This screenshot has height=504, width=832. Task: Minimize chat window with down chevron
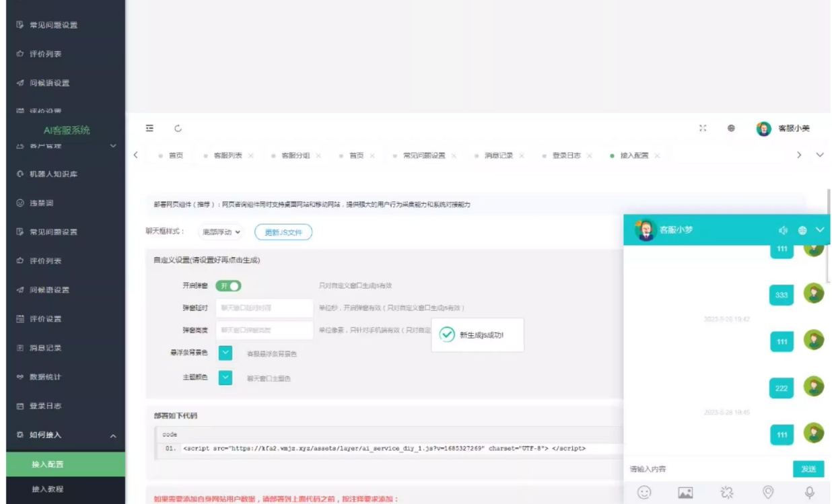coord(820,230)
